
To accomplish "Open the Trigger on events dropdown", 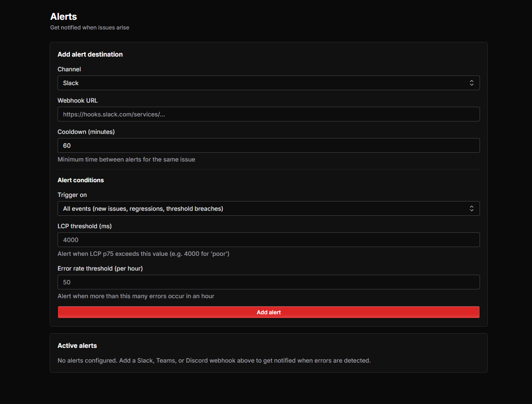I will (268, 208).
